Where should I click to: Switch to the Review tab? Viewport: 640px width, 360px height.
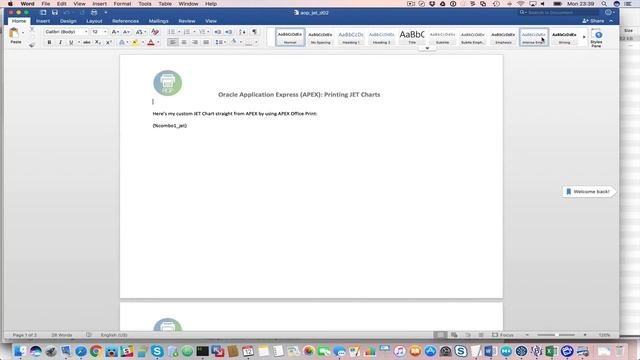[187, 21]
